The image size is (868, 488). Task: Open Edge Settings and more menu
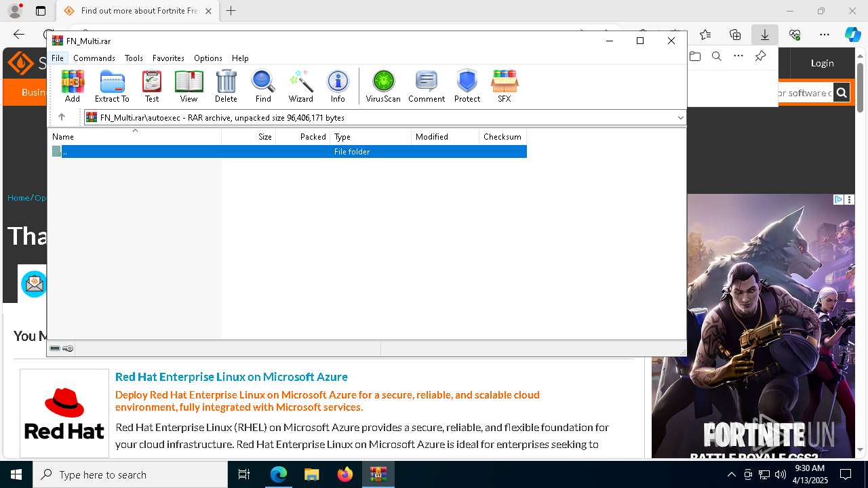[824, 35]
